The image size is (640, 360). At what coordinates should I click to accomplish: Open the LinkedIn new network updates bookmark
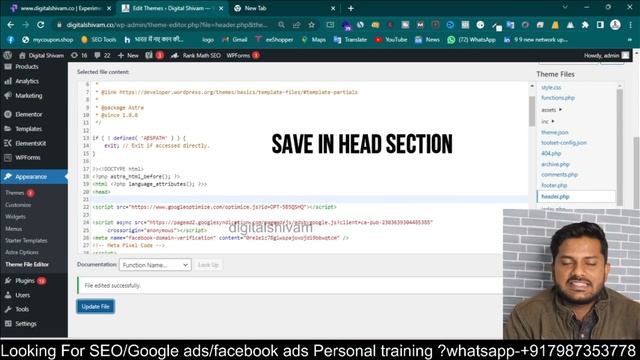coord(535,40)
